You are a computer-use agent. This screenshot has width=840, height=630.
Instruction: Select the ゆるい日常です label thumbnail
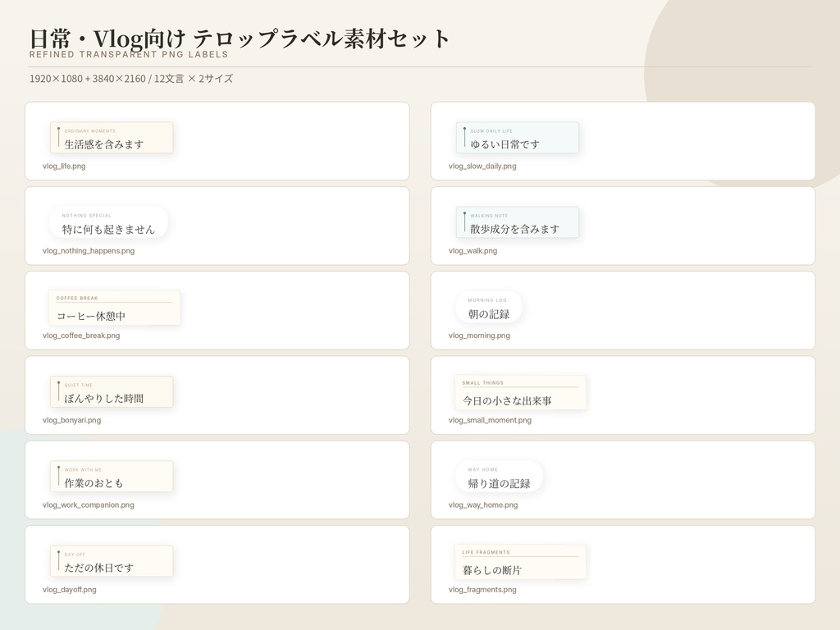(518, 138)
